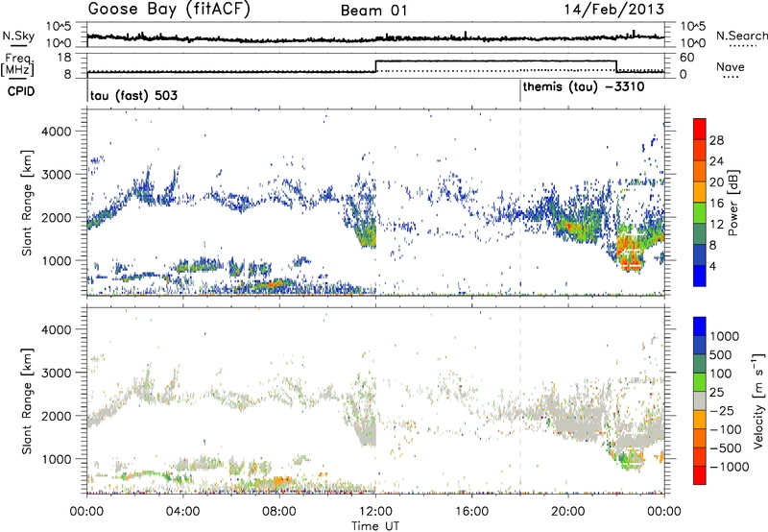The width and height of the screenshot is (768, 532).
Task: Click the '4' tick on the Power colorbar
Action: point(712,267)
